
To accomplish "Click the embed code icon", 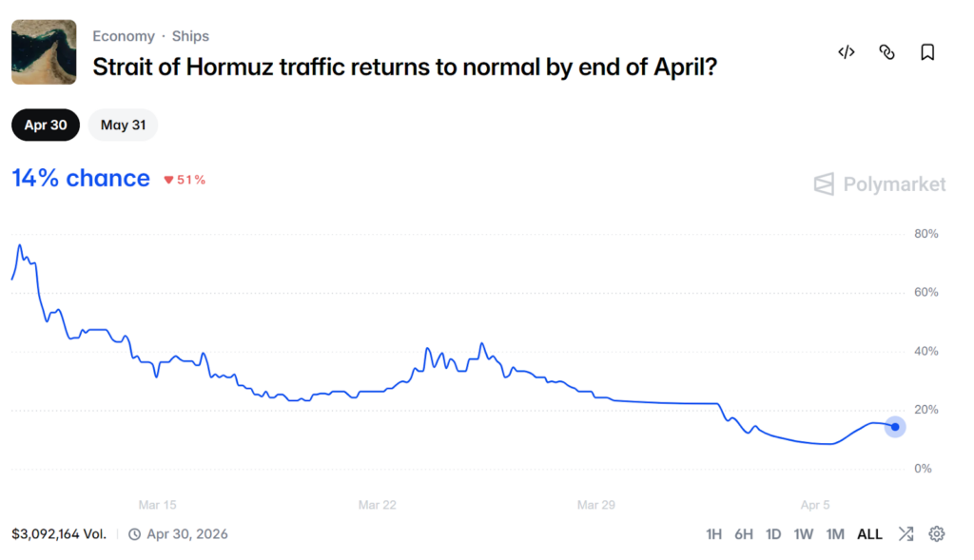I will (x=846, y=52).
